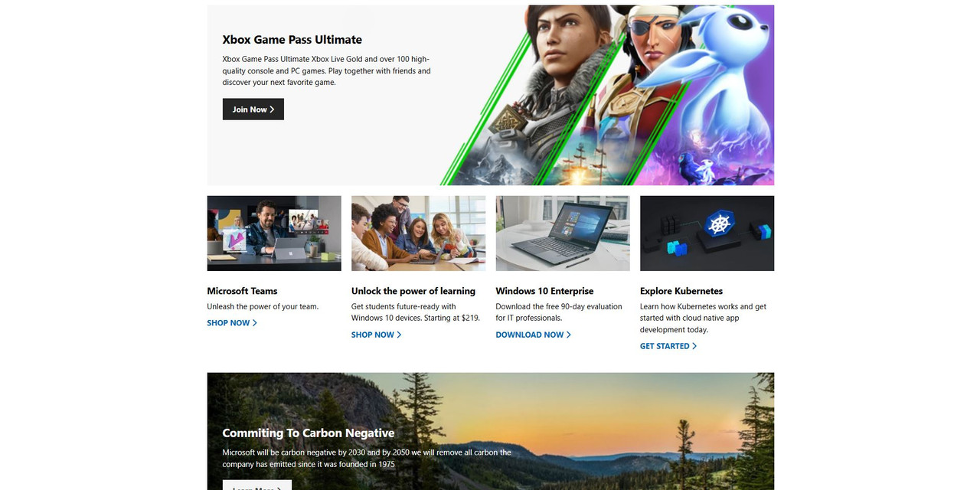The width and height of the screenshot is (980, 490).
Task: Click the Join Now button
Action: click(x=253, y=109)
